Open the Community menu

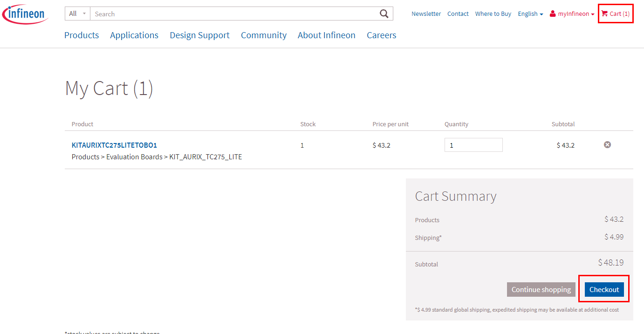tap(264, 35)
